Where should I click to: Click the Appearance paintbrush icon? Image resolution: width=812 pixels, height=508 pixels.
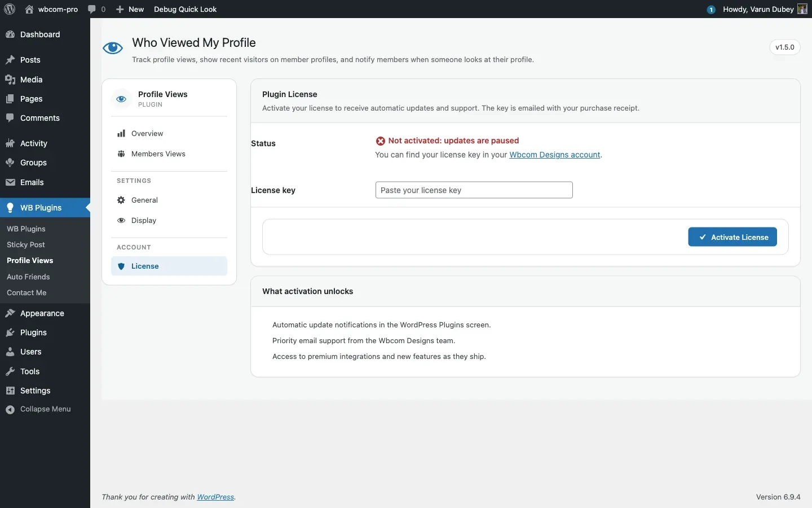tap(10, 313)
